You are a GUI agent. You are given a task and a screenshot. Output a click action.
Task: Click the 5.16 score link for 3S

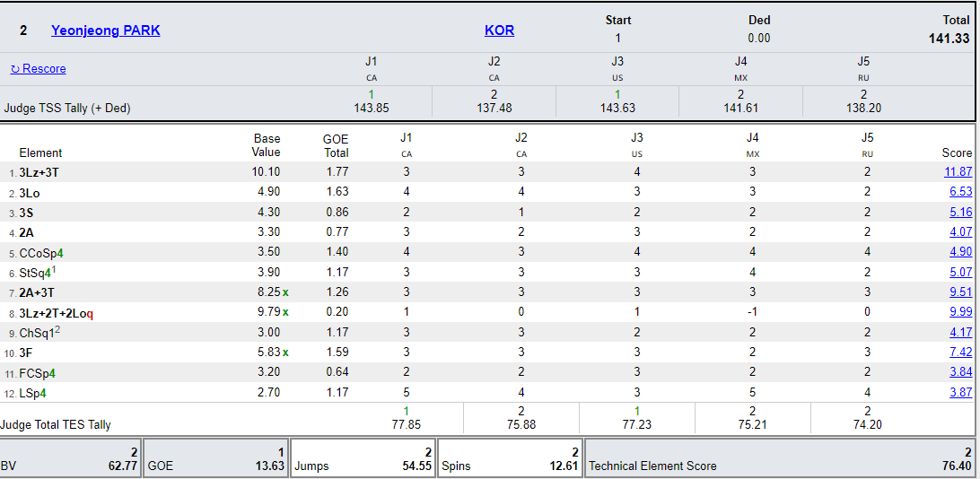tap(960, 213)
